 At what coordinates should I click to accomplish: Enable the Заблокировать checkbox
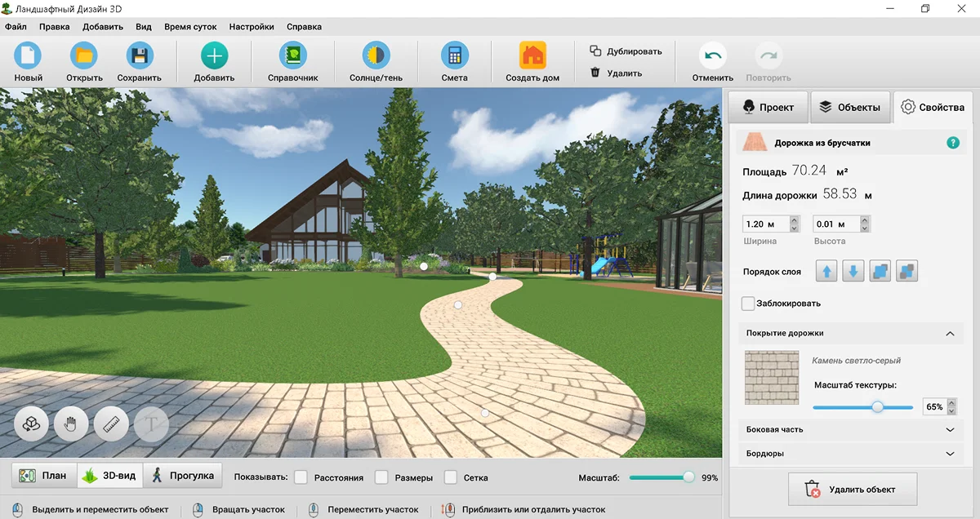coord(748,304)
